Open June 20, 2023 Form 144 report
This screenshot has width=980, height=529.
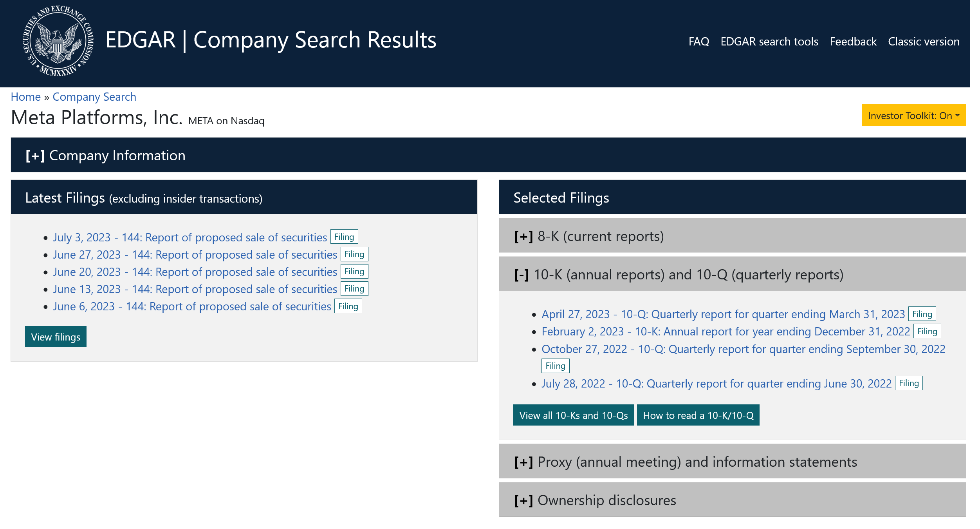pyautogui.click(x=195, y=272)
